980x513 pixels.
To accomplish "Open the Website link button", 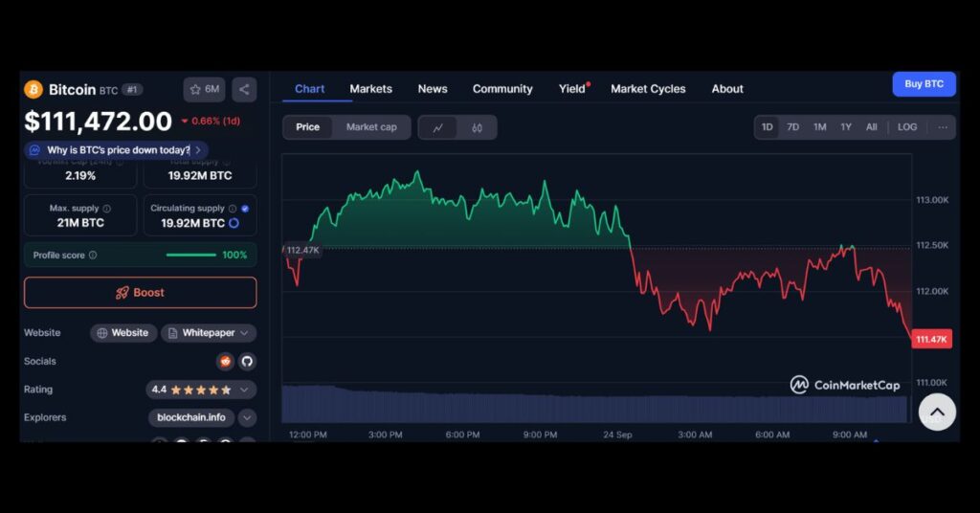I will click(123, 333).
